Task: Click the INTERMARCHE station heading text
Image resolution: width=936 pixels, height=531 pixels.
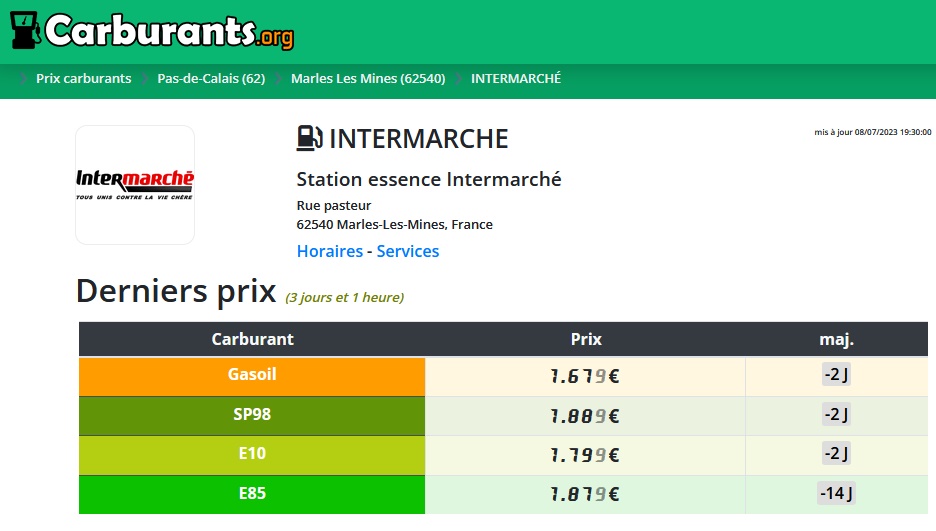Action: pyautogui.click(x=418, y=139)
